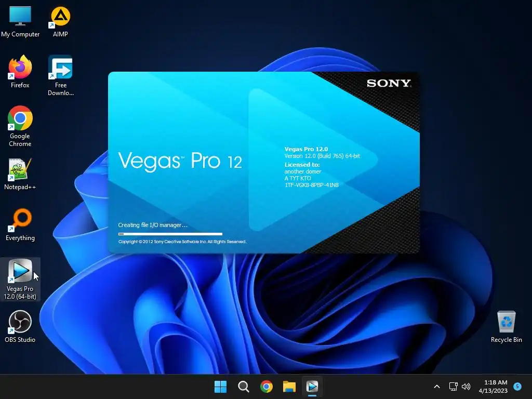This screenshot has width=532, height=399.
Task: Select the Vegas Pro 12.0 desktop shortcut
Action: tap(20, 279)
